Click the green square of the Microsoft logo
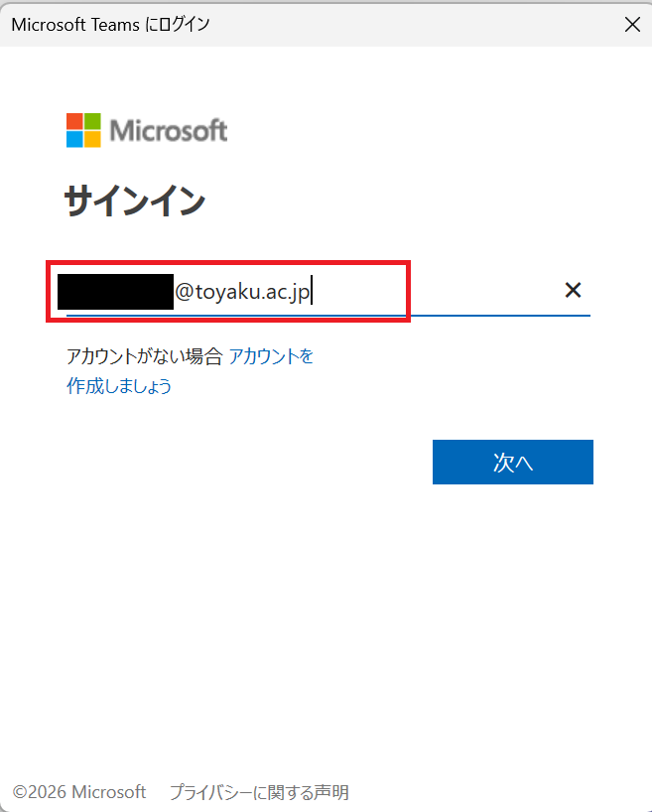The width and height of the screenshot is (652, 812). [x=92, y=121]
